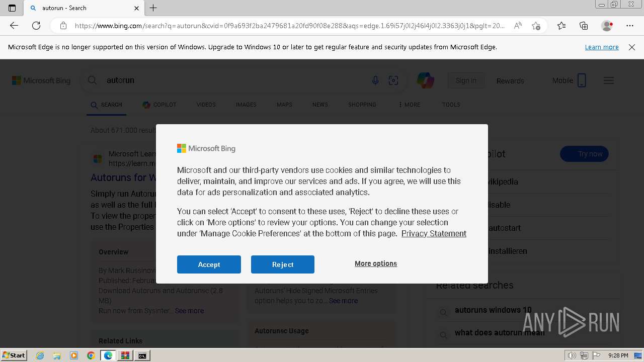
Task: Switch to the MAPS tab
Action: (284, 105)
